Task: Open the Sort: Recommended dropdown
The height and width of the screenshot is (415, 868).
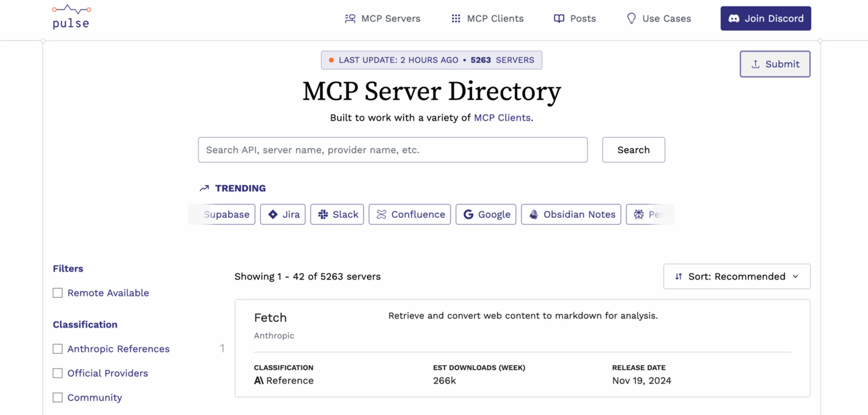Action: [736, 277]
